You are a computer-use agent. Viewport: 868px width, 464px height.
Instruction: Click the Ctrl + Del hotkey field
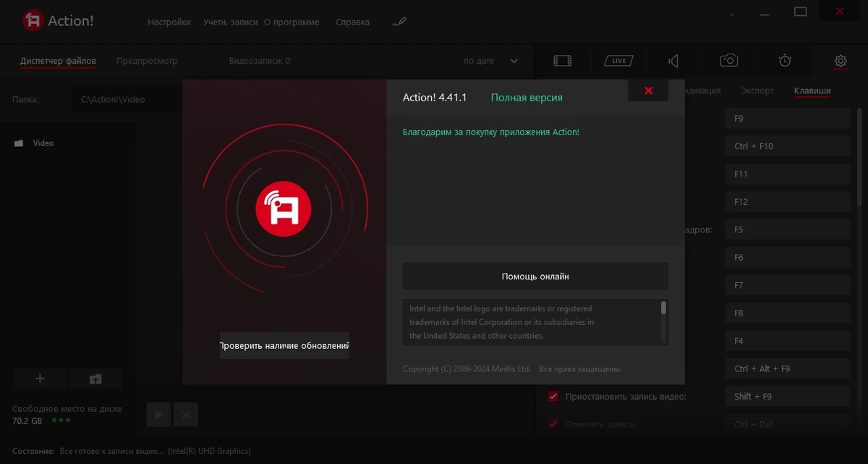788,424
